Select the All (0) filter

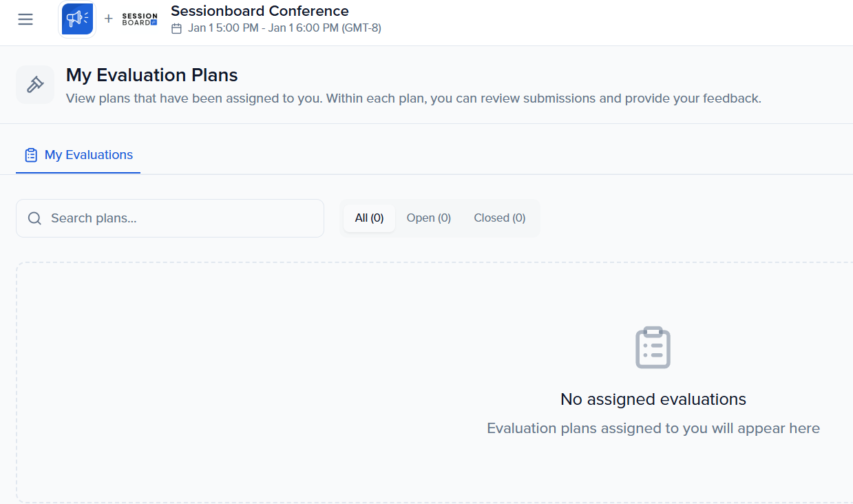[x=369, y=218]
